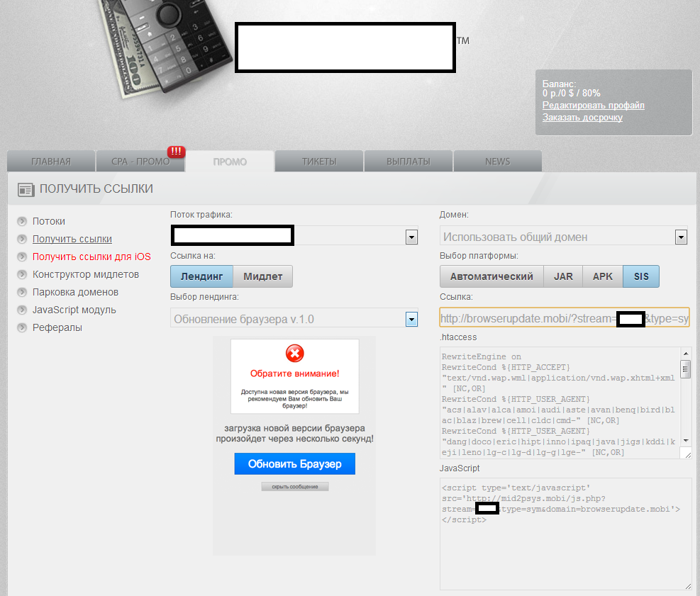Click into the Ссылка URL field
The image size is (700, 596).
point(565,317)
